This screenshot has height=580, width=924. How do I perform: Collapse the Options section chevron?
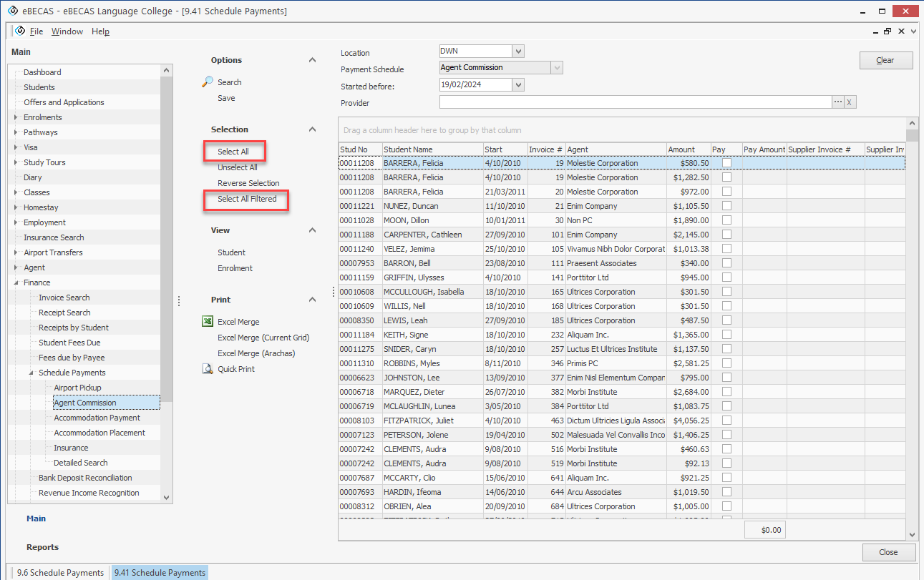(x=312, y=60)
